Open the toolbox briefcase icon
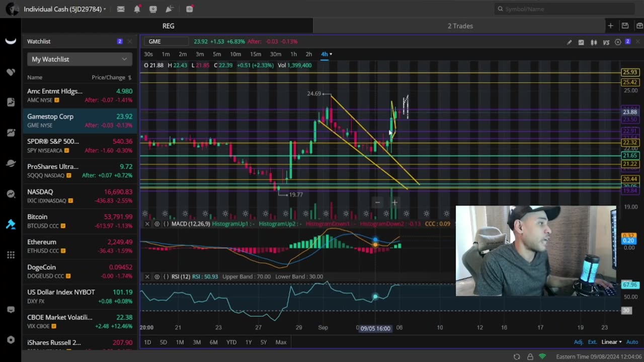Viewport: 644px width, 362px height. point(639,26)
